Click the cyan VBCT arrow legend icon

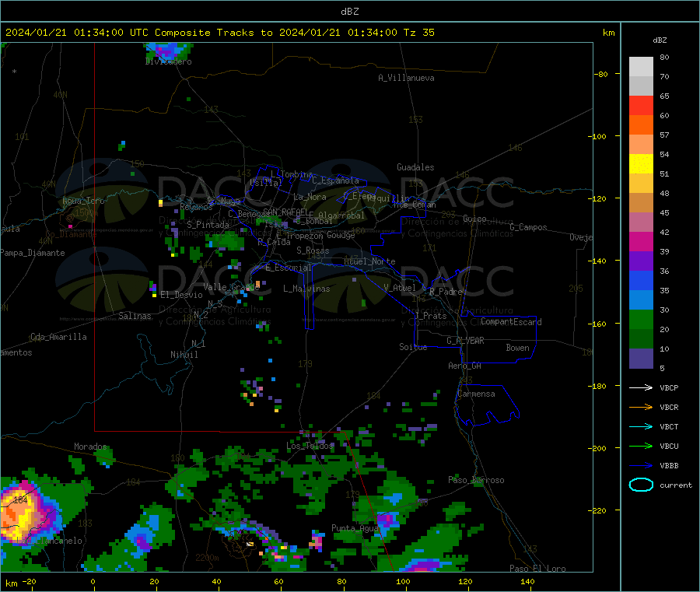click(641, 427)
